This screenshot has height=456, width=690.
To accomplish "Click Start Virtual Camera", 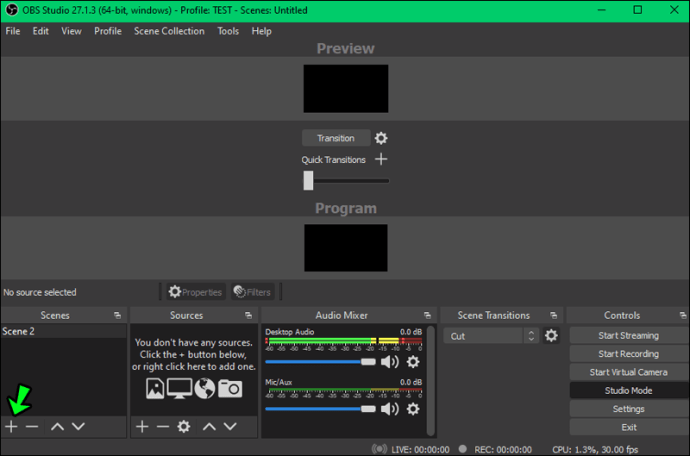I will click(x=628, y=372).
